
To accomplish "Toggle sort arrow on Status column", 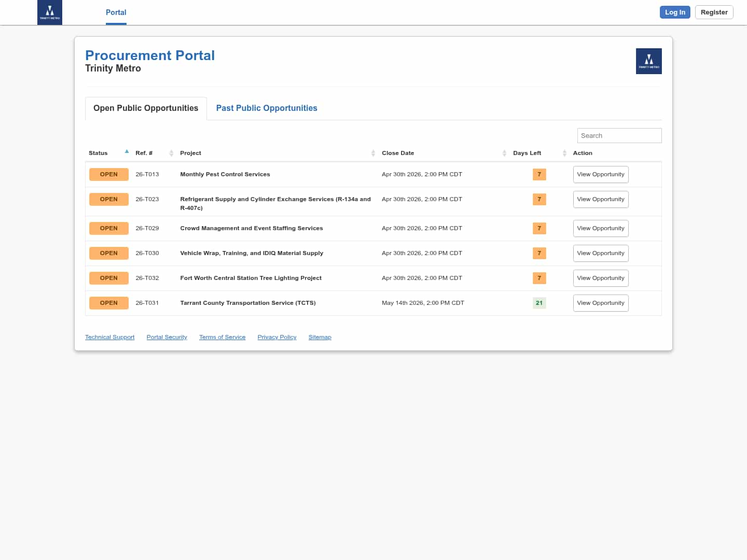I will pos(127,152).
